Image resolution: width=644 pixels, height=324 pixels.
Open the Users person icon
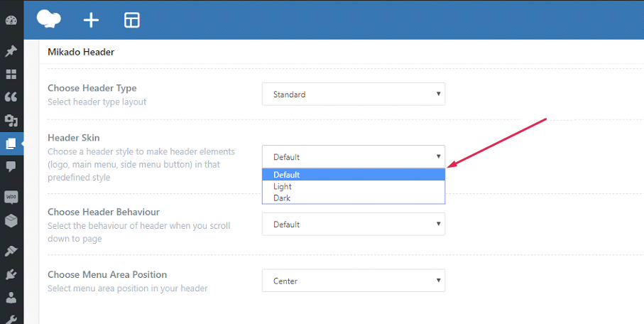(11, 298)
